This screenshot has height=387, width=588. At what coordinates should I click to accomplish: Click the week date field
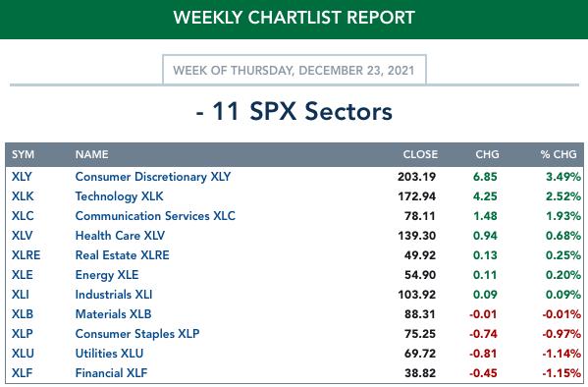point(294,70)
